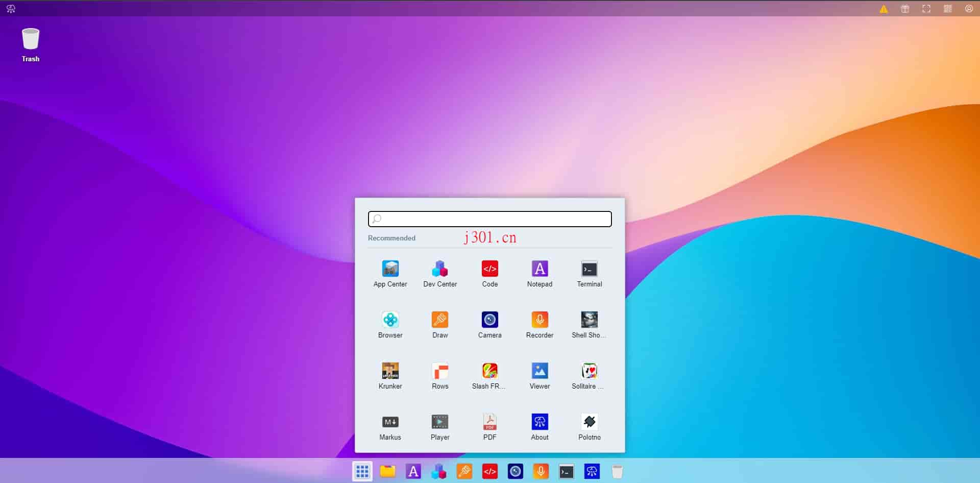Click the launcher search field
Viewport: 980px width, 483px height.
pos(489,219)
